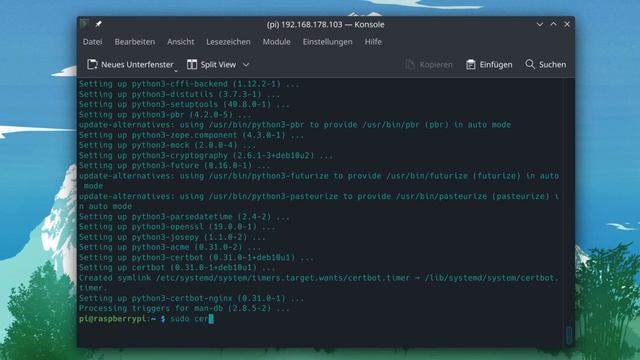
Task: Click the window title '(pi) 192.168.178.103 — Konsole'
Action: click(x=325, y=24)
